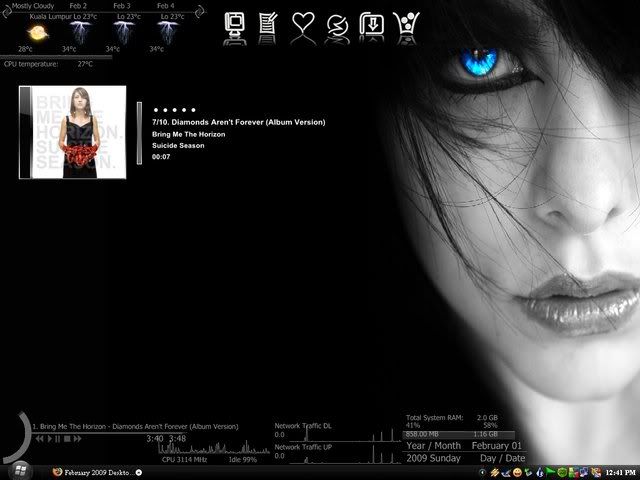Click vertical volume bar beside album art
The width and height of the screenshot is (640, 480).
(x=139, y=133)
